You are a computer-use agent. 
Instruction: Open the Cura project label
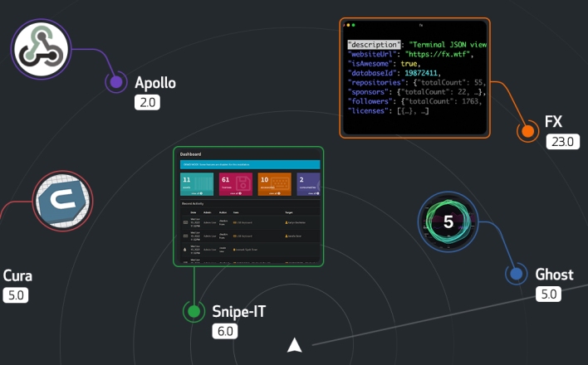[17, 275]
